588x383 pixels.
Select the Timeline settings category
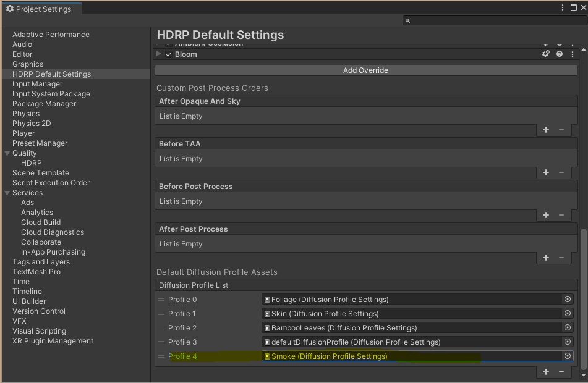tap(27, 292)
